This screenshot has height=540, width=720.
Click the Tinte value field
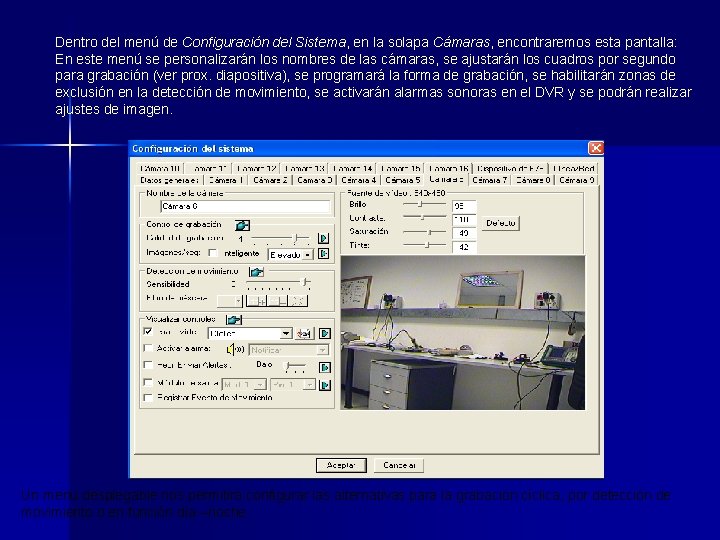pos(464,247)
